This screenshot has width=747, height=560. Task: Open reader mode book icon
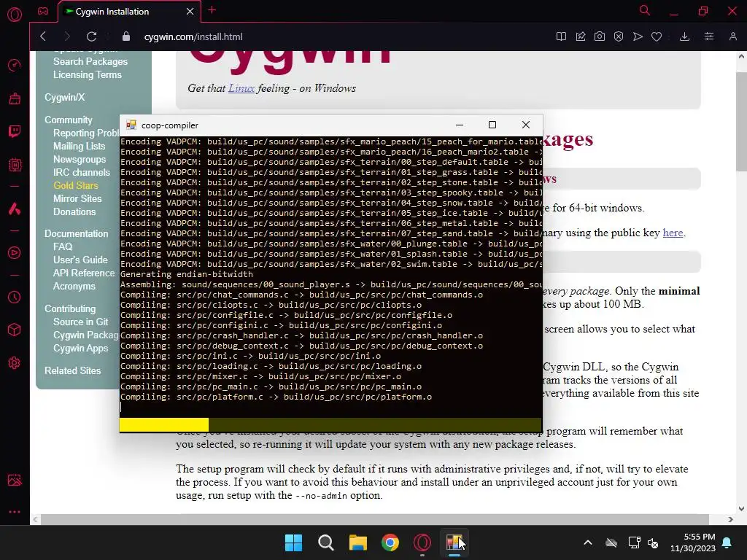(561, 36)
